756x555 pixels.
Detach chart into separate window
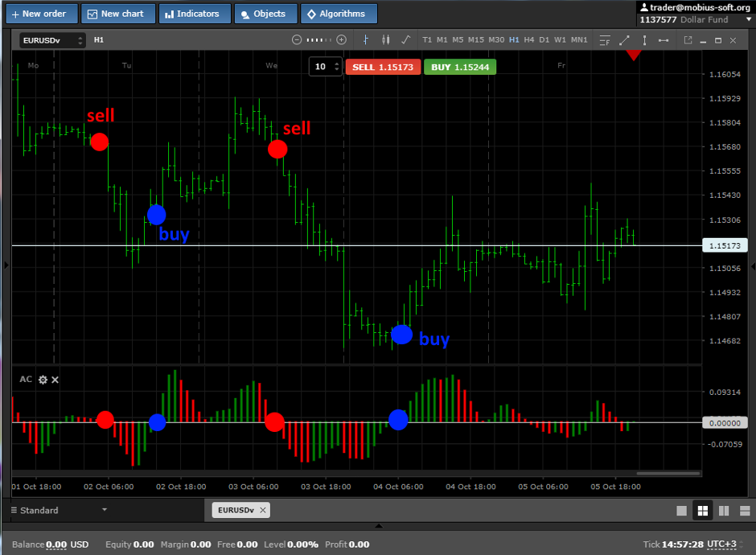688,40
